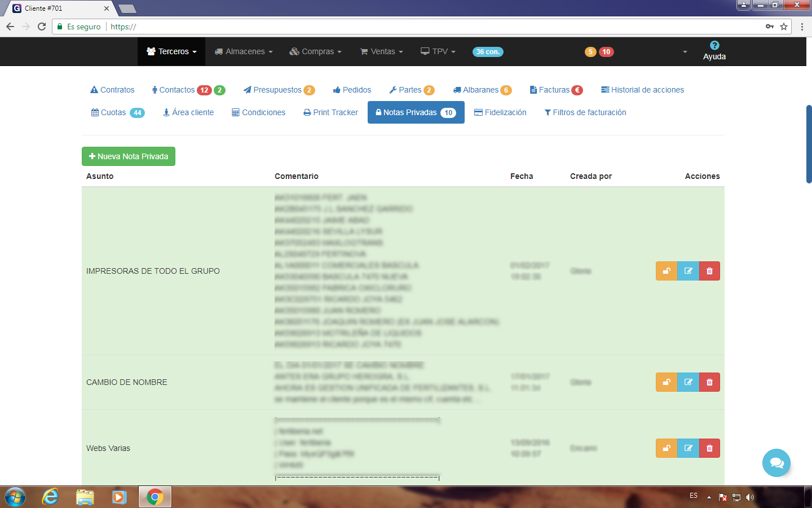Reload the page in browser

coord(42,27)
